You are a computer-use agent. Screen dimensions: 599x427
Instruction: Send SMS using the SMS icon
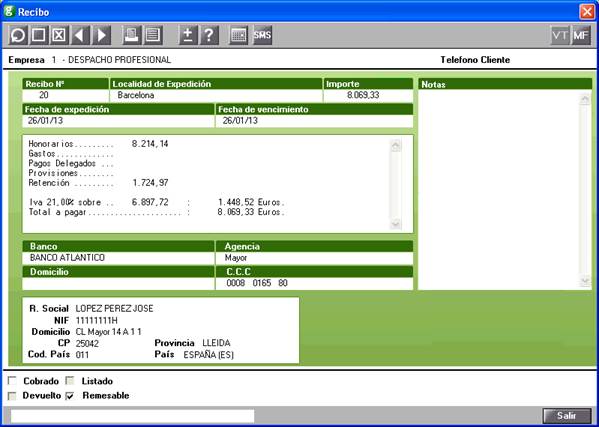point(262,36)
